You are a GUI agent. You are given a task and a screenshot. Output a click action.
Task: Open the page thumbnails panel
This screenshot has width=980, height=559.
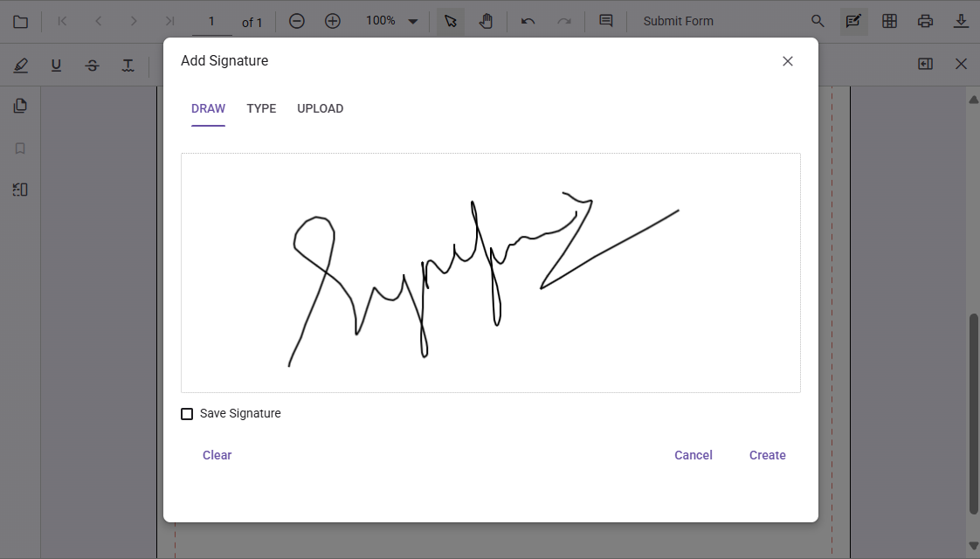pos(20,105)
